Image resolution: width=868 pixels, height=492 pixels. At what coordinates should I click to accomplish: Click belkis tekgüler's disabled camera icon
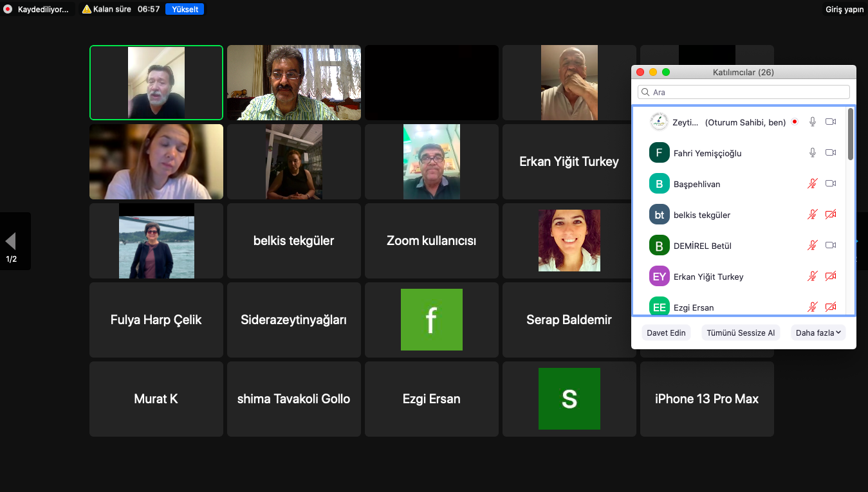click(x=831, y=214)
